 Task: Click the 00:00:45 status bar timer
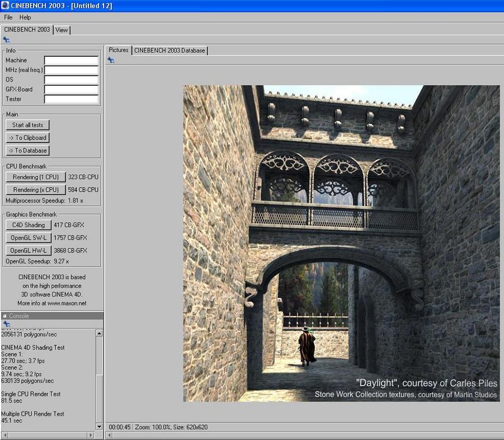pos(119,427)
